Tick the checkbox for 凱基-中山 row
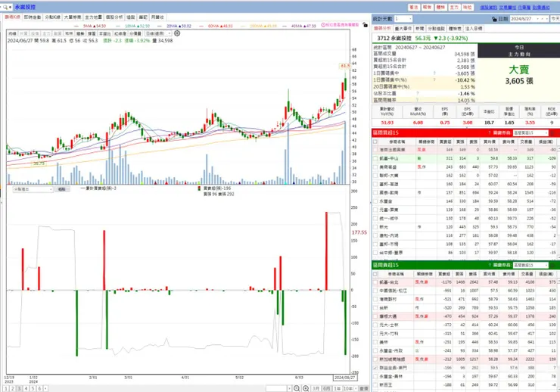Viewport: 560px width, 392px height. pos(375,158)
